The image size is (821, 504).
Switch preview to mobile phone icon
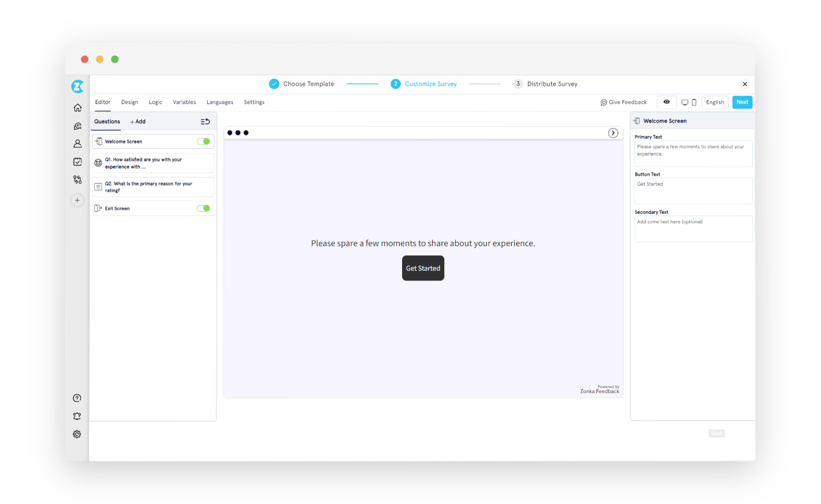pos(695,102)
